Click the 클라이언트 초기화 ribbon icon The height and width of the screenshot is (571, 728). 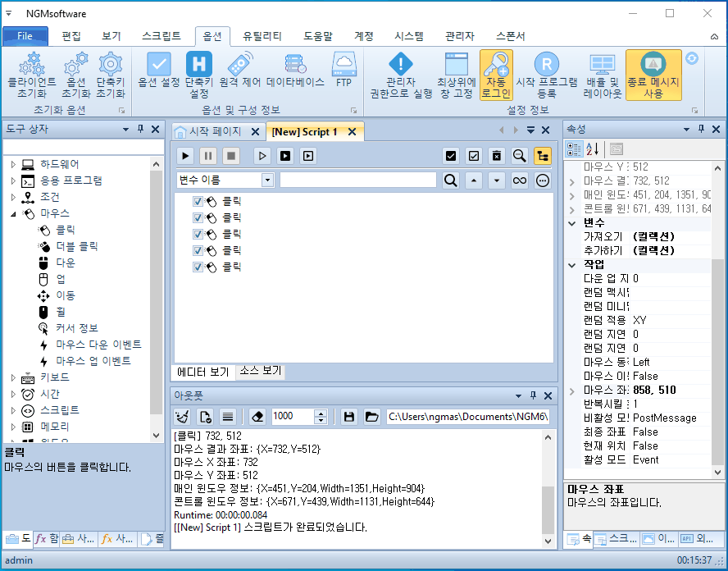click(x=32, y=75)
